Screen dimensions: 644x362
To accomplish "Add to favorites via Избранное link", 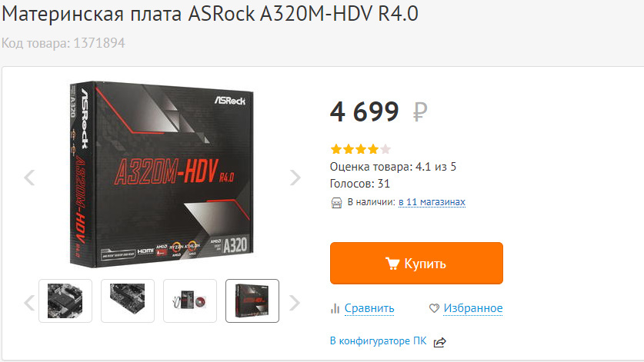I will tap(473, 308).
